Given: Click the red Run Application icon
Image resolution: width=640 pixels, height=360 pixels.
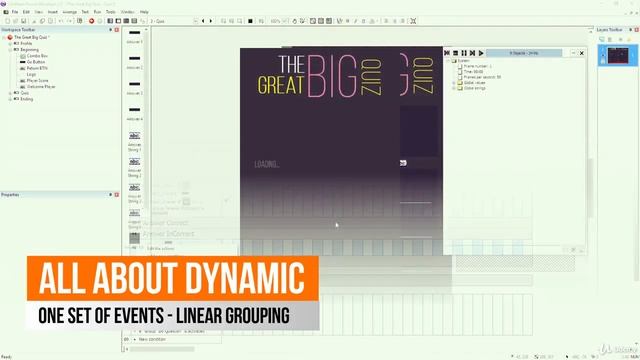Looking at the screenshot, I should (91, 21).
